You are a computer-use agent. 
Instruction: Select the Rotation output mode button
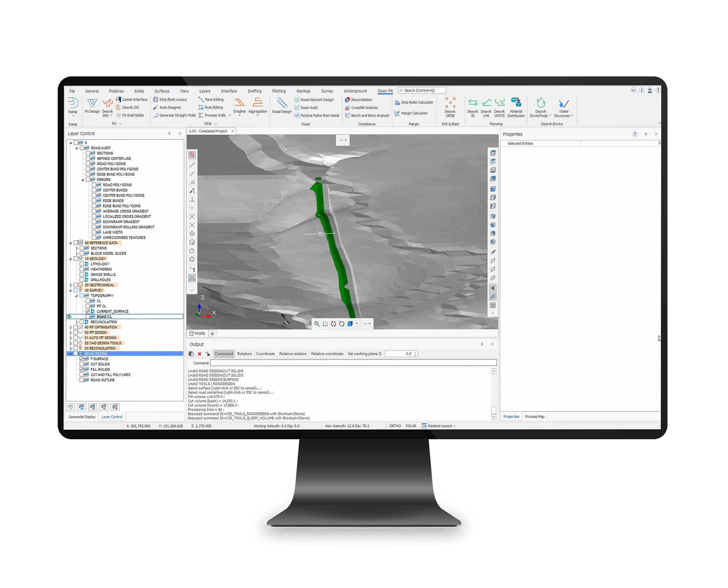pyautogui.click(x=244, y=354)
